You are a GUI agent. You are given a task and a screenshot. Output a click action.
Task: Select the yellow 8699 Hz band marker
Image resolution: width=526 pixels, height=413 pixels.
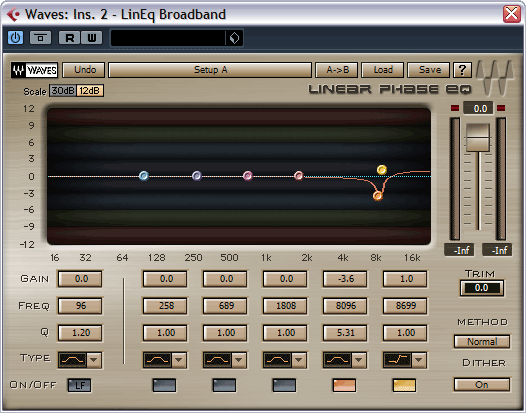click(x=382, y=170)
